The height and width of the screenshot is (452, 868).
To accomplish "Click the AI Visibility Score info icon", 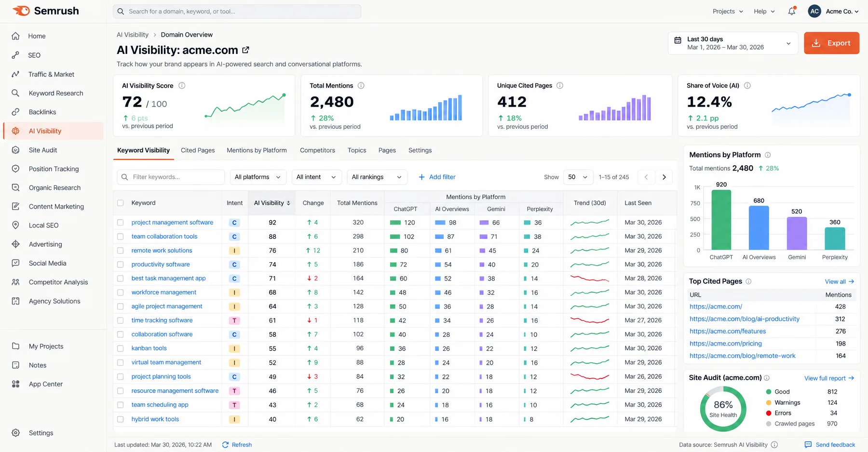I will [182, 85].
